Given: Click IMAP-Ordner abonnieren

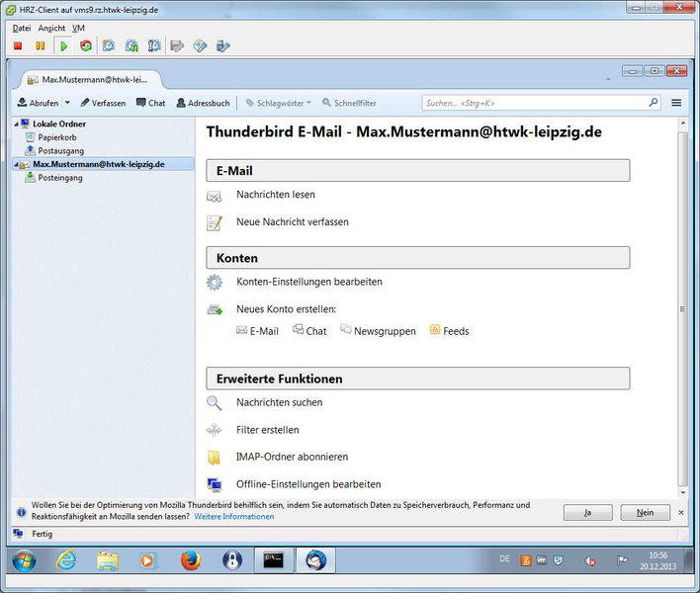Looking at the screenshot, I should pos(292,457).
